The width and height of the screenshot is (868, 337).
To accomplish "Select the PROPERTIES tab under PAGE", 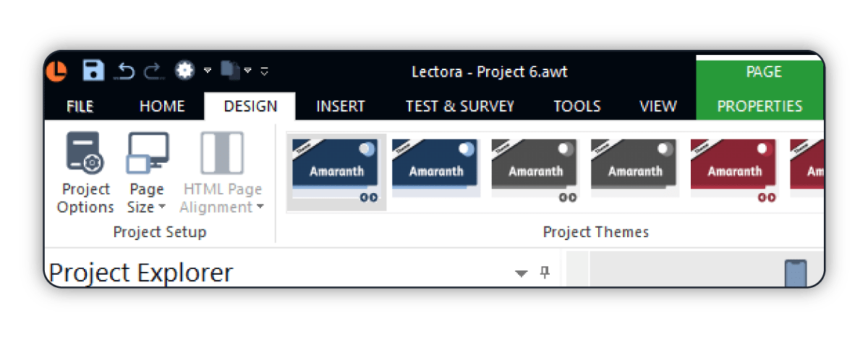I will [759, 106].
